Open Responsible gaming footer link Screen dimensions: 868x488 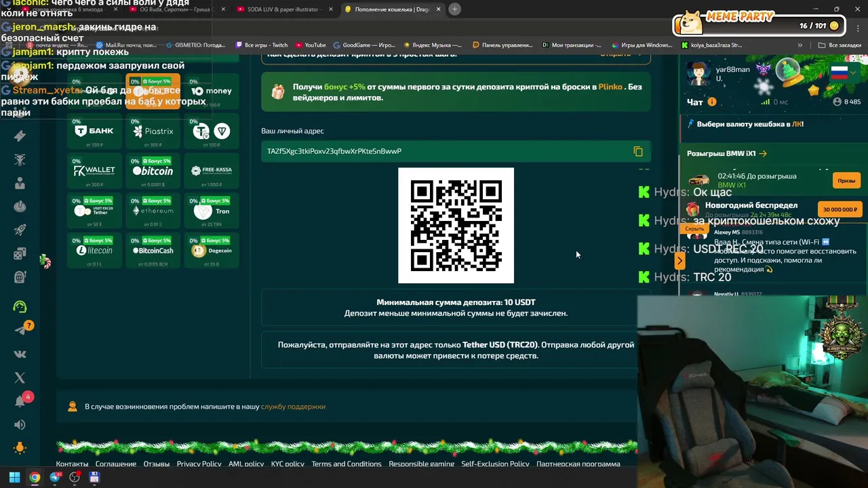coord(421,464)
